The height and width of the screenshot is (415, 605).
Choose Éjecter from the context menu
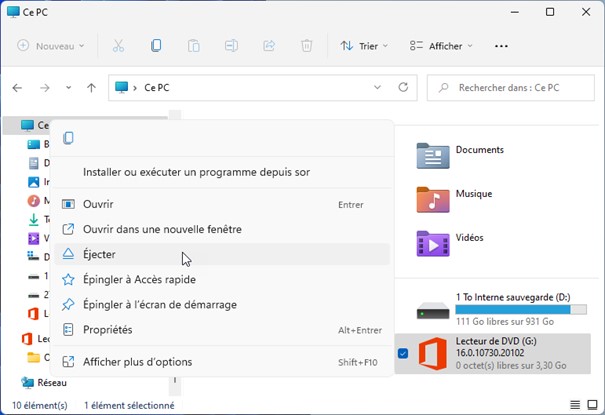[x=100, y=255]
